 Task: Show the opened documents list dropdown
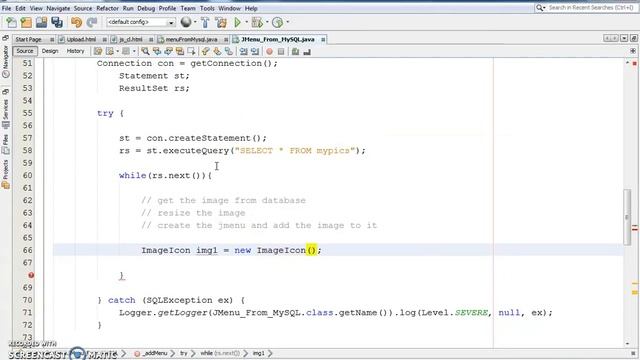point(624,38)
